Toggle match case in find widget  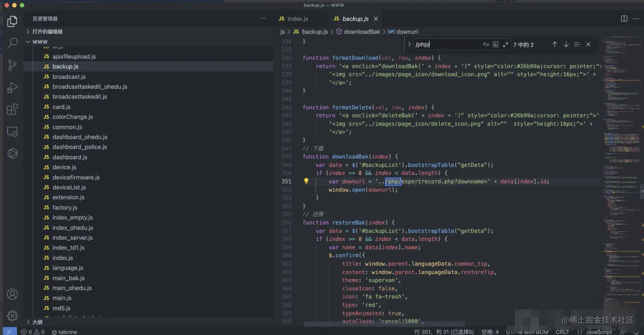click(486, 44)
